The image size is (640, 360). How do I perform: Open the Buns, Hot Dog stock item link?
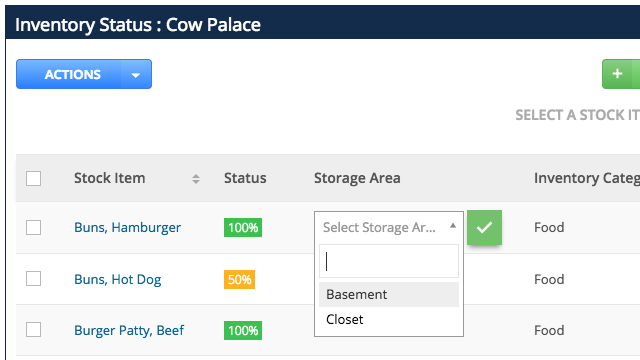point(118,279)
